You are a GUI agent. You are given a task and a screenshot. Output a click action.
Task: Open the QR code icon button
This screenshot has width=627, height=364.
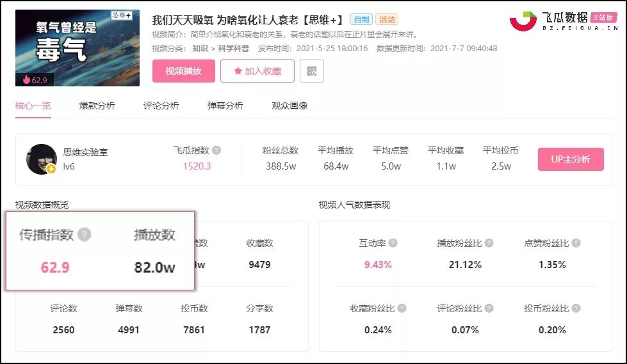tap(311, 71)
